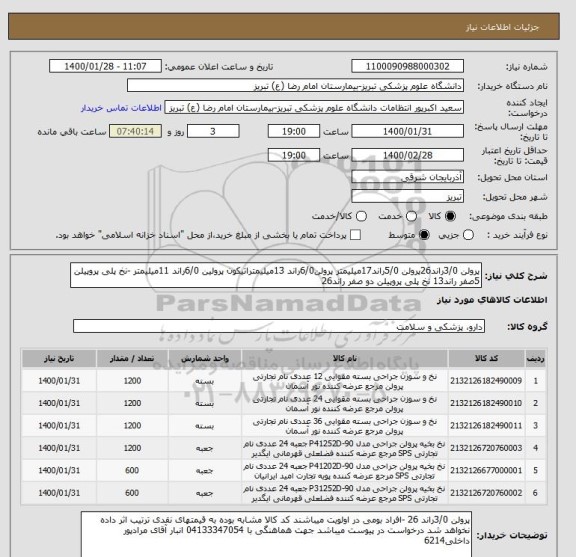The height and width of the screenshot is (557, 576).
Task: Click the row 2 product name with 24 عددی
Action: pyautogui.click(x=345, y=403)
